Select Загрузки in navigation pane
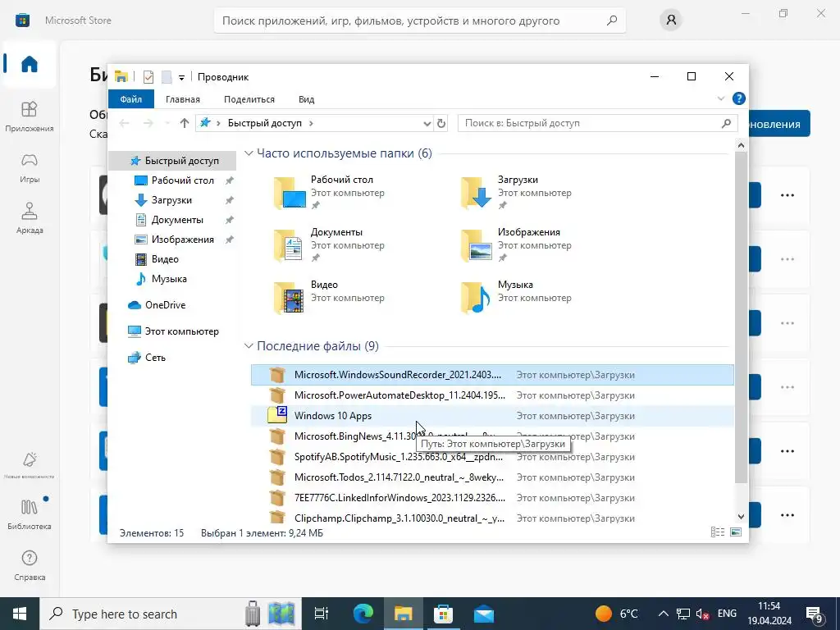Screen dimensions: 840x630 [x=171, y=200]
